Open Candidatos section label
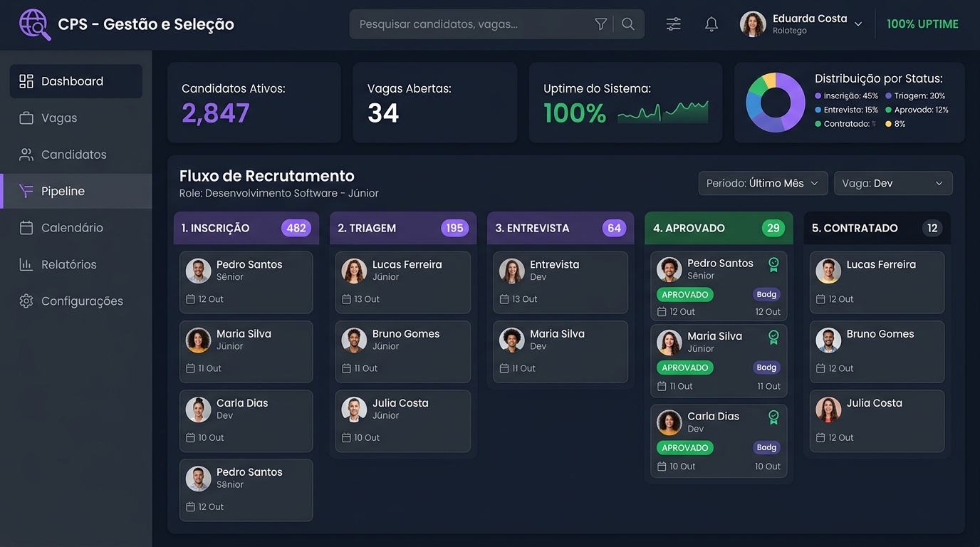 (74, 155)
